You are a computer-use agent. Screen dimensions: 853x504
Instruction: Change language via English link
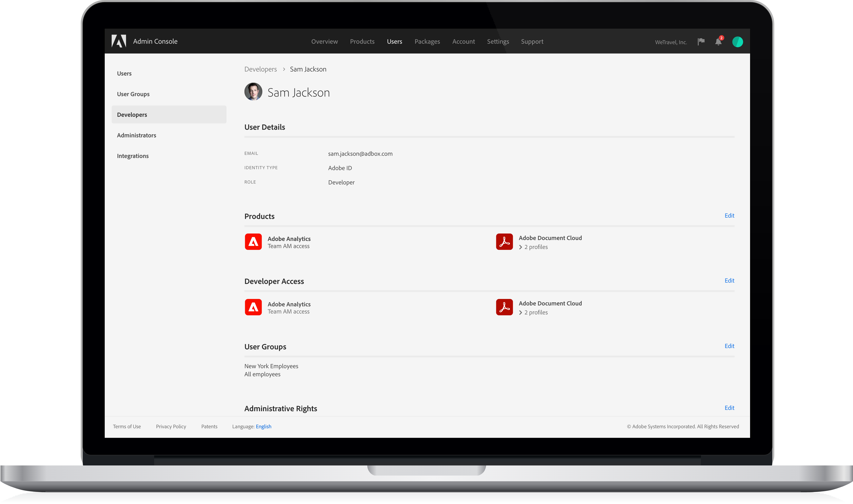[263, 426]
